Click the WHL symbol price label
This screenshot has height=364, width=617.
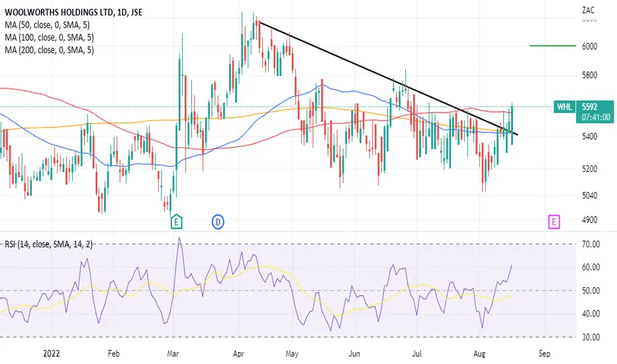(x=564, y=107)
